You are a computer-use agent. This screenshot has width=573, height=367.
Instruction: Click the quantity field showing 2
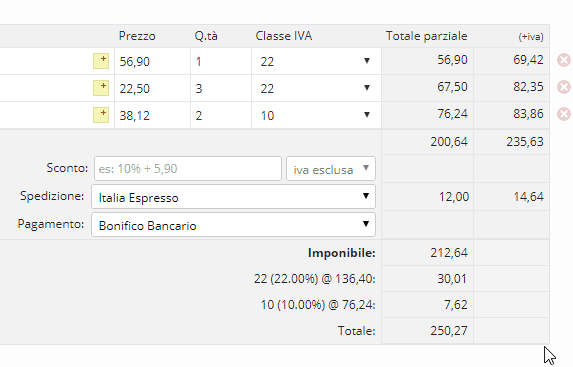[x=221, y=115]
